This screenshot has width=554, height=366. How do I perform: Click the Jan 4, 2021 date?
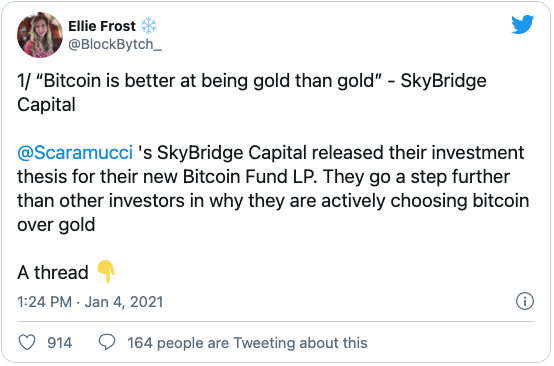tap(124, 302)
